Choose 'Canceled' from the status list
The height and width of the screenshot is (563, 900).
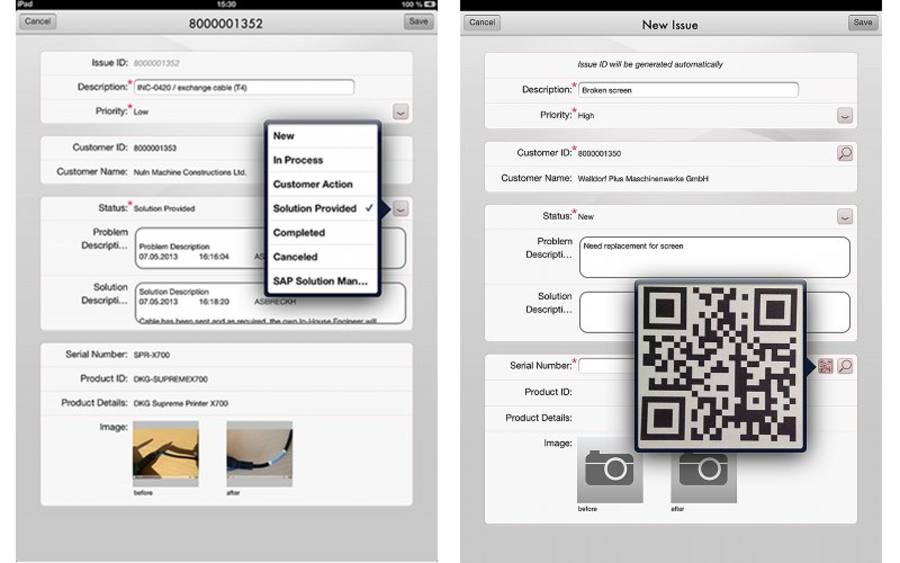322,257
